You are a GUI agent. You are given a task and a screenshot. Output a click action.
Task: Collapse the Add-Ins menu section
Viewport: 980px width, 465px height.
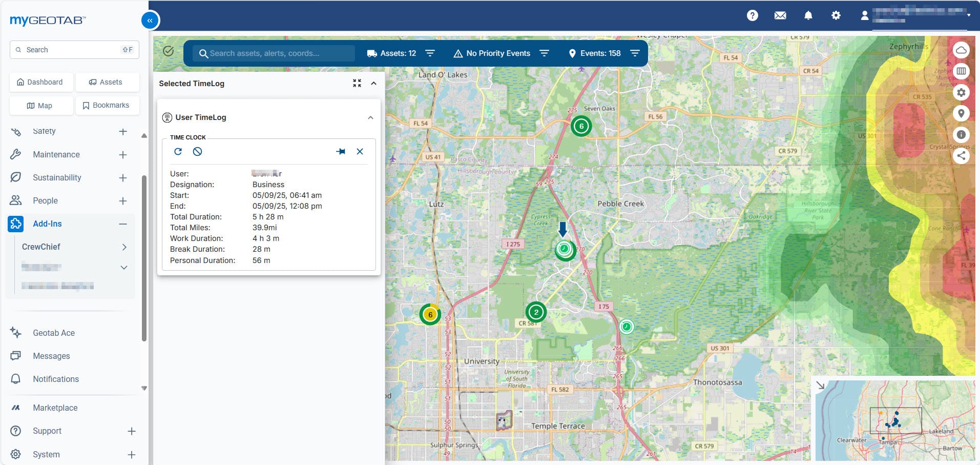(x=123, y=224)
